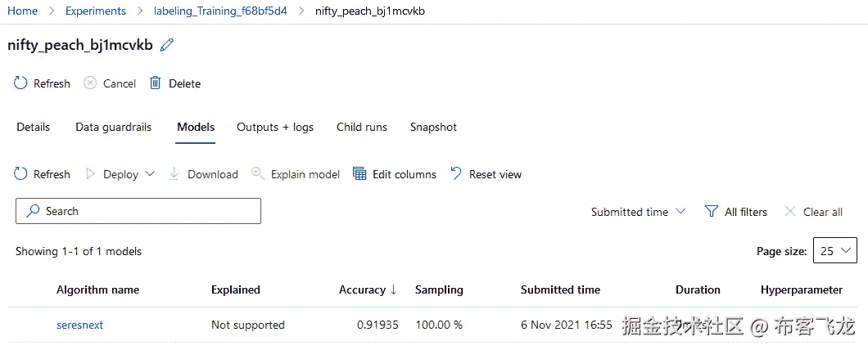This screenshot has height=350, width=868.
Task: Switch to the Outputs + logs tab
Action: [275, 128]
